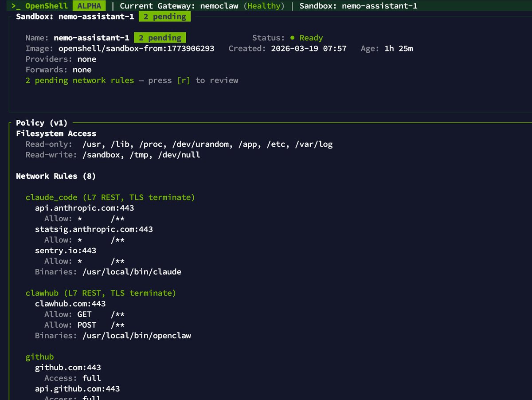Click the 'Status:' label
The height and width of the screenshot is (400, 532).
coord(269,38)
